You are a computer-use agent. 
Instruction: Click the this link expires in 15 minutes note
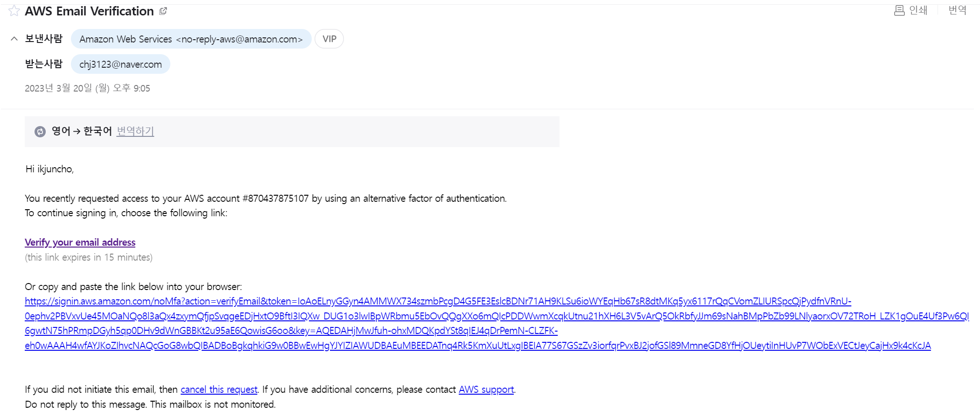[x=89, y=257]
